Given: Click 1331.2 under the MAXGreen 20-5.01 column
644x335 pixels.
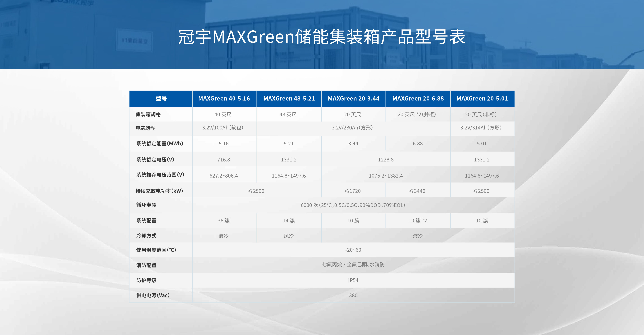Looking at the screenshot, I should (482, 160).
